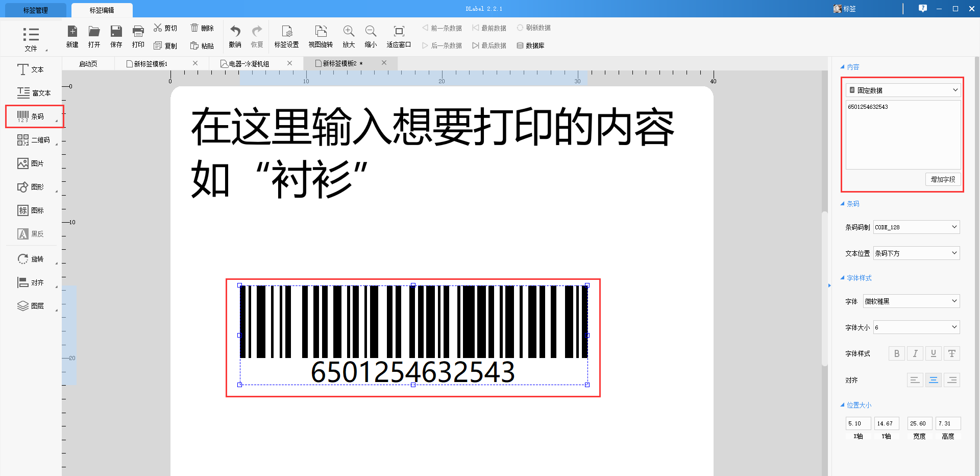980x476 pixels.
Task: Click the barcode data text area
Action: coord(903,135)
